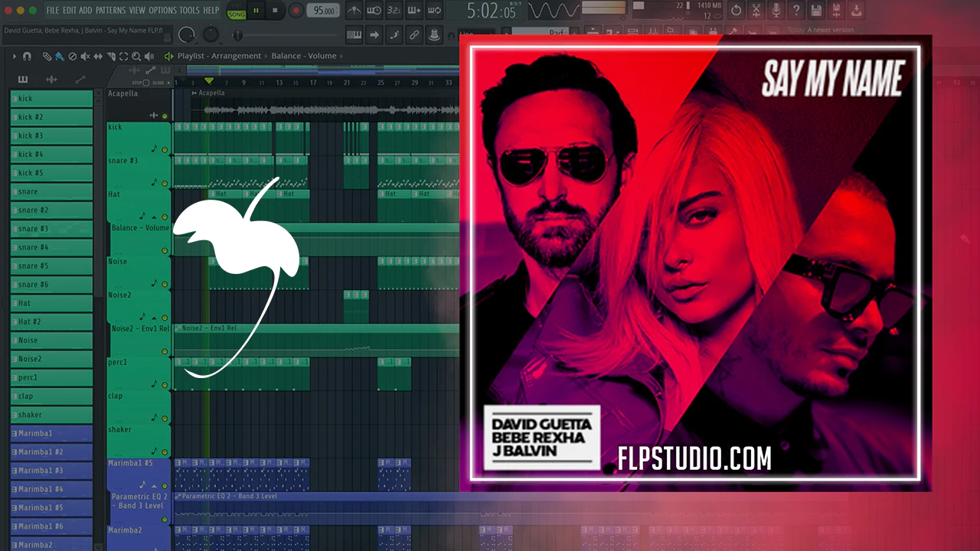Open the playlist options arrow menu
The height and width of the screenshot is (551, 980).
pos(14,56)
